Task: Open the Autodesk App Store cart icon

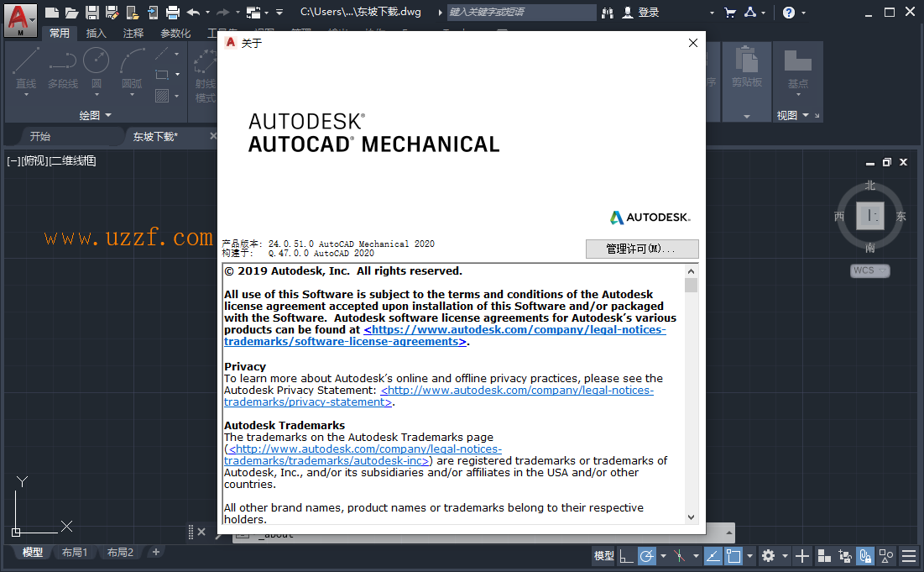Action: click(x=730, y=12)
